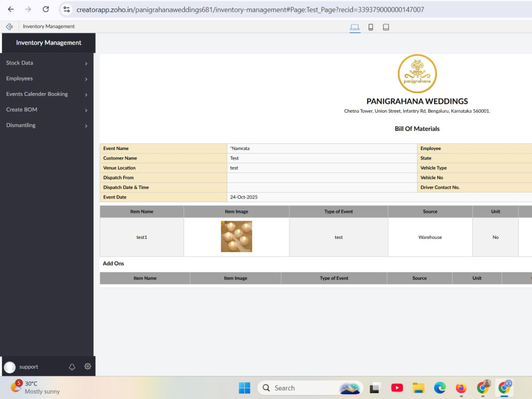Click the test1 item name cell
532x399 pixels.
coord(142,237)
